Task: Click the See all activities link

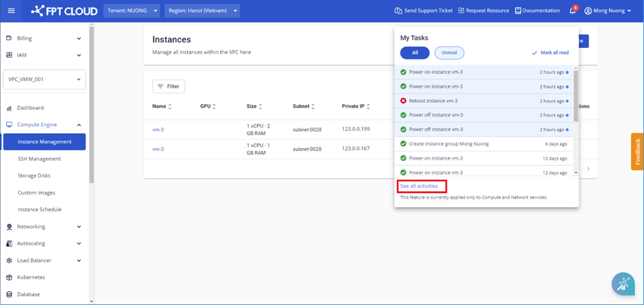Action: pos(419,186)
